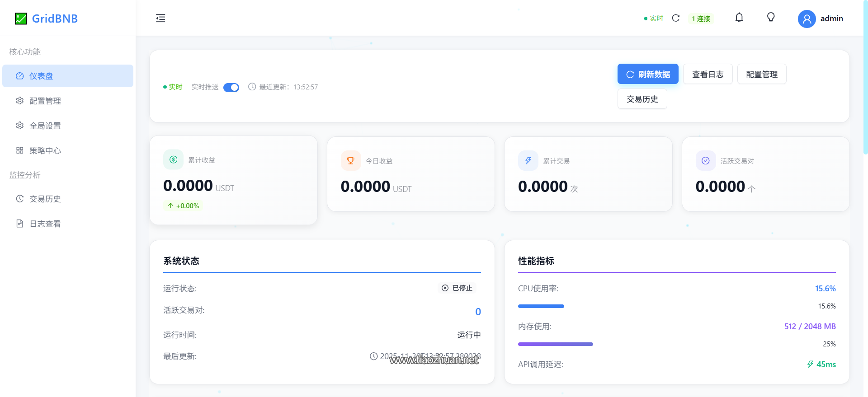Click the 查看日志 button
The height and width of the screenshot is (397, 868).
(x=708, y=74)
